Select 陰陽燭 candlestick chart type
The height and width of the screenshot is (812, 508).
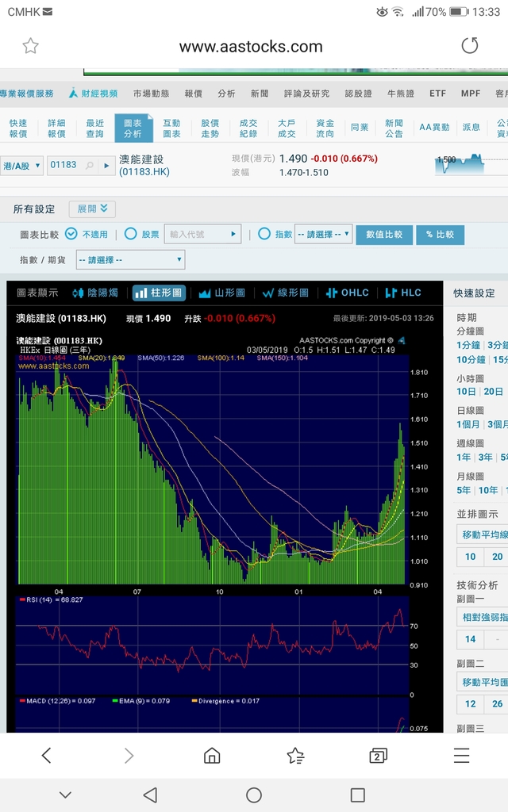click(x=95, y=293)
